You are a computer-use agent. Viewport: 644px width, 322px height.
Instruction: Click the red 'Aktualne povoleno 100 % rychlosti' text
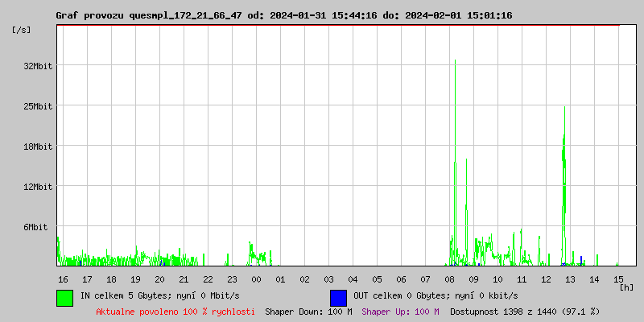[x=175, y=312]
